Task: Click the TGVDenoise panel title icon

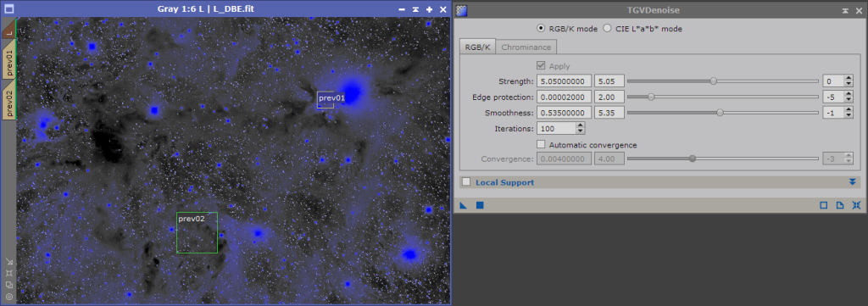Action: click(x=462, y=10)
